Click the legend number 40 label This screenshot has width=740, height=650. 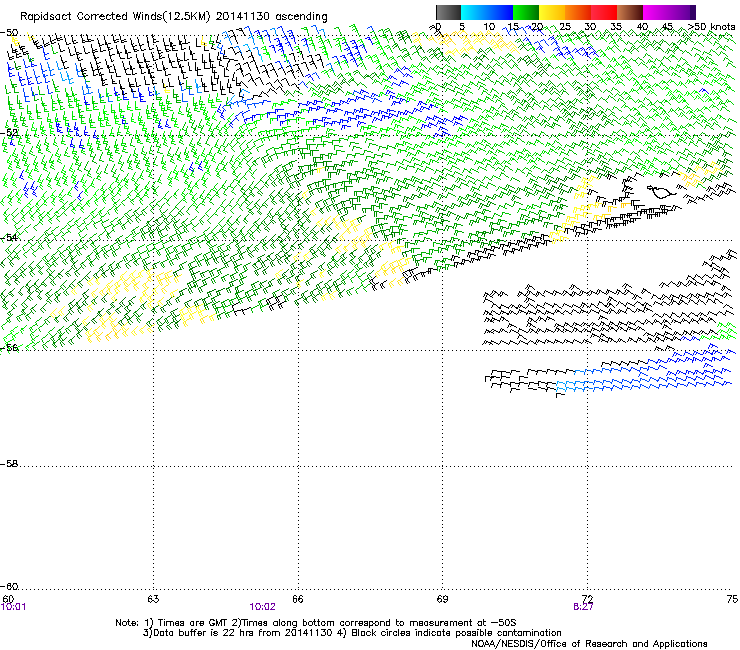(x=642, y=27)
